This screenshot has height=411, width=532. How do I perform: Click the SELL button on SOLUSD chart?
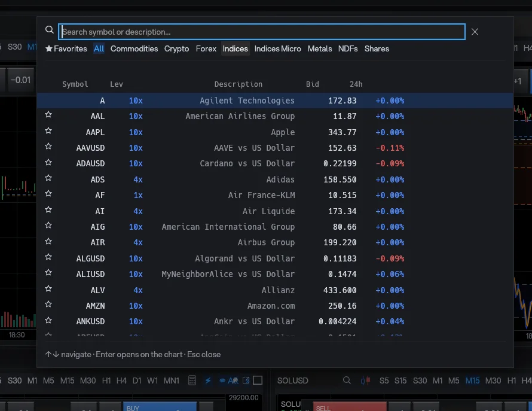350,407
